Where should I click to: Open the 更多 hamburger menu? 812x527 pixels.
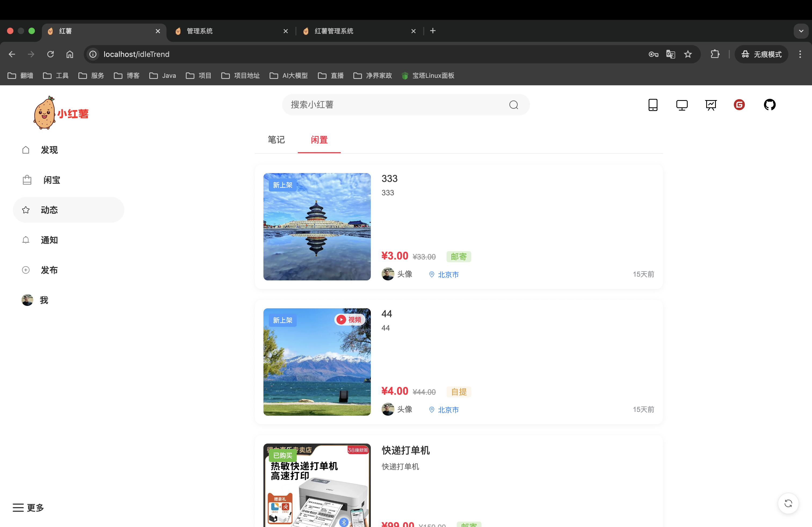coord(28,508)
